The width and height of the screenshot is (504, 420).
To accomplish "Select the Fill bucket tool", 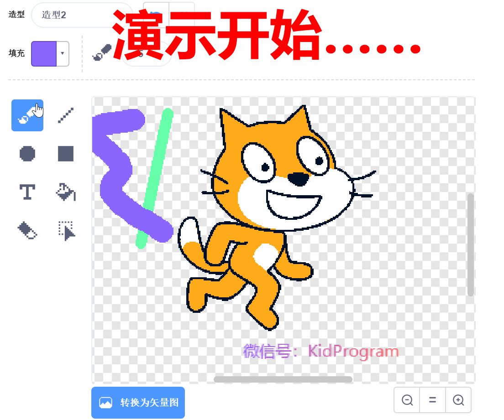I will pos(66,192).
